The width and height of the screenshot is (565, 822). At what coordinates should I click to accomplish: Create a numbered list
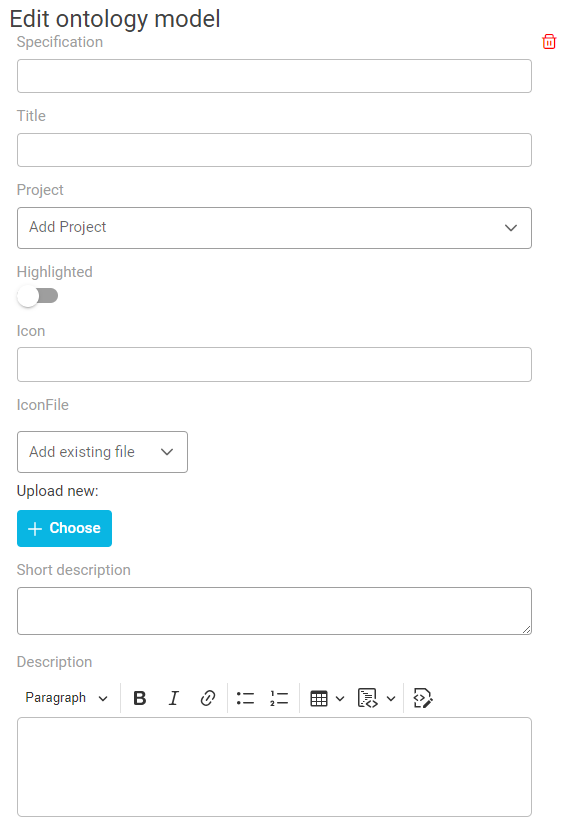(x=279, y=698)
